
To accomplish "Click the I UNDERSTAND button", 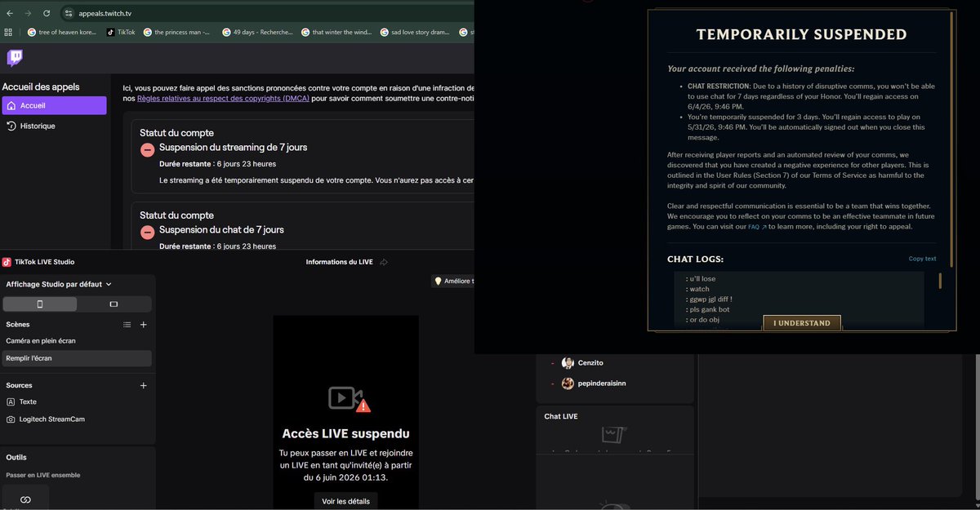I will point(802,323).
